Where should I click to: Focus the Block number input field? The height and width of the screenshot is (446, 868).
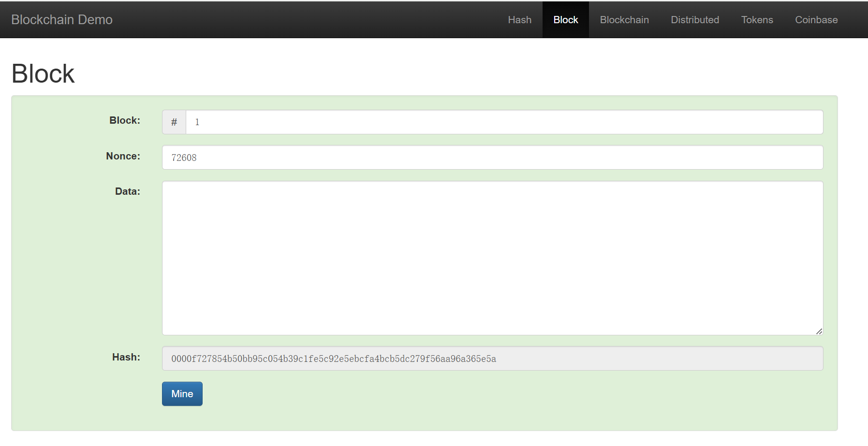pos(503,122)
